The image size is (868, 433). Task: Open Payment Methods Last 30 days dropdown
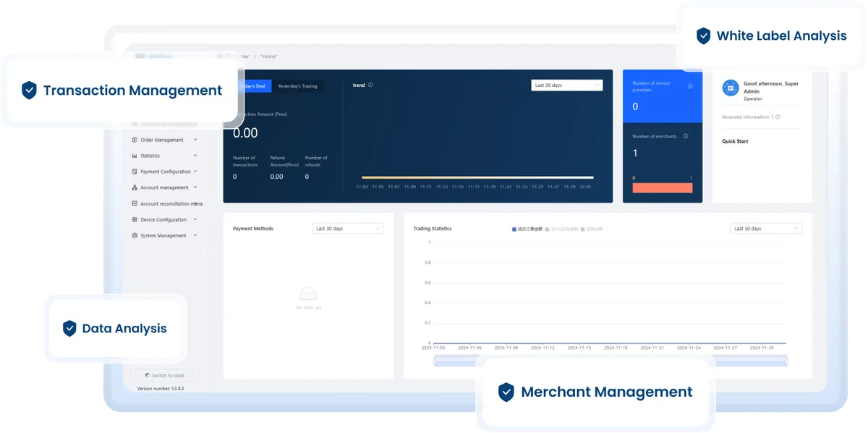[347, 229]
